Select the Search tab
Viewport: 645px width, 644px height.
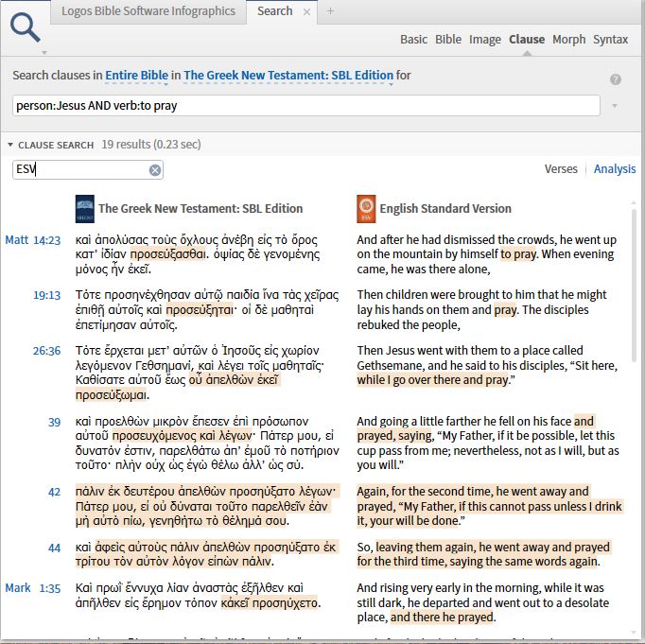pos(275,11)
